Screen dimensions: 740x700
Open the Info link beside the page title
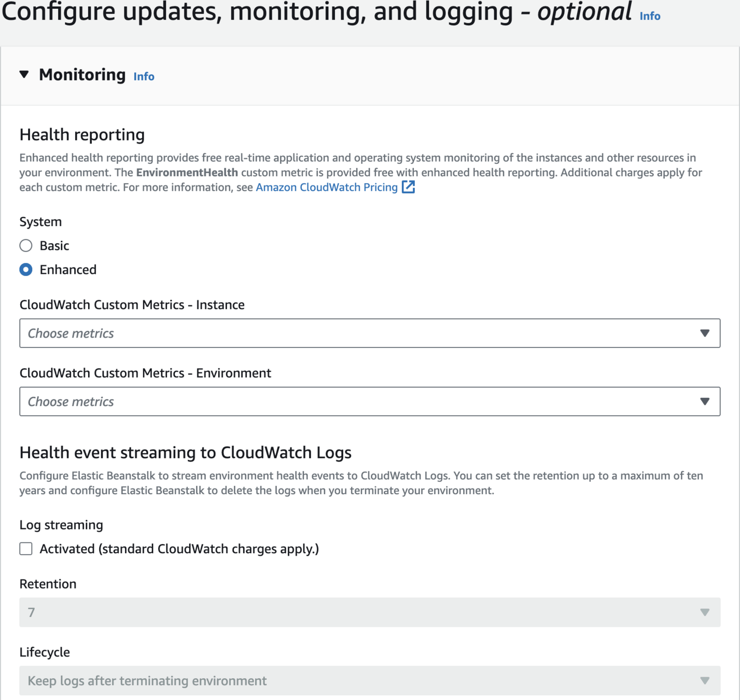(649, 16)
